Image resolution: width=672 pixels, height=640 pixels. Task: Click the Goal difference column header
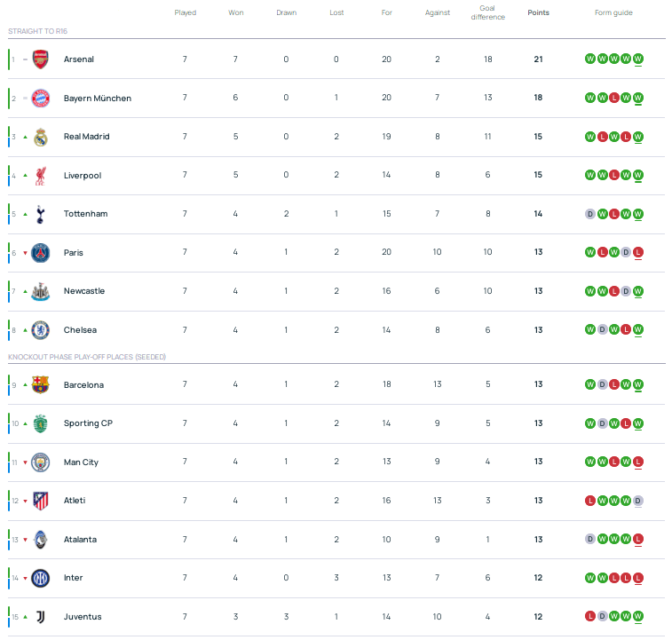(487, 12)
